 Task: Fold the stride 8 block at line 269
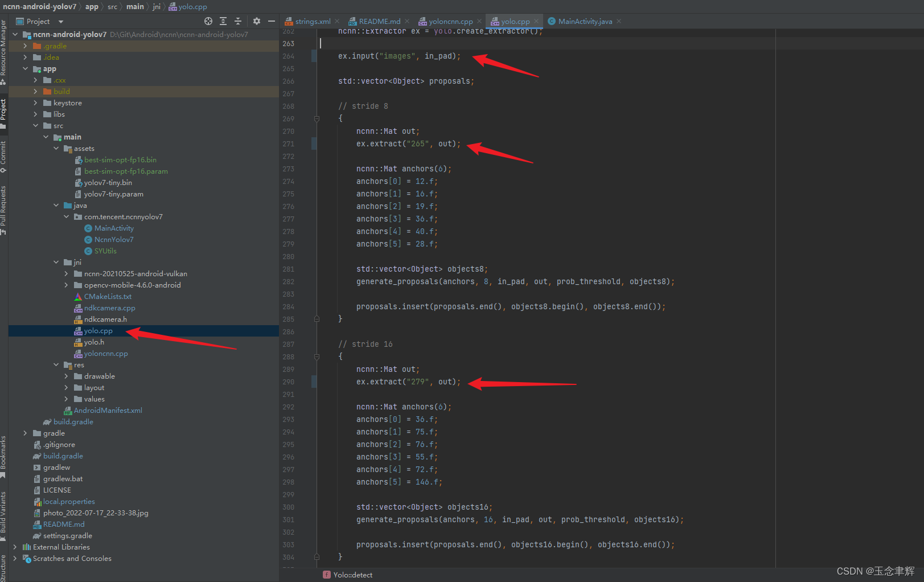(317, 119)
